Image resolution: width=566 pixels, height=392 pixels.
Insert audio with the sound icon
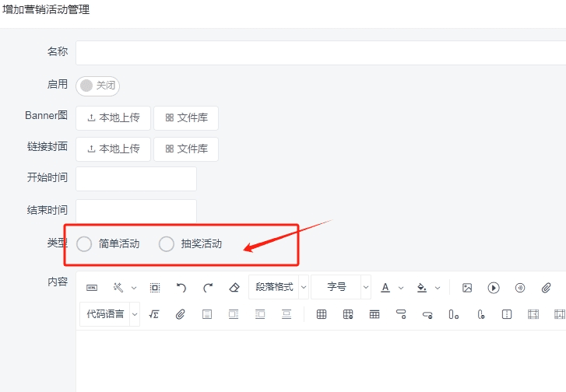(x=520, y=288)
